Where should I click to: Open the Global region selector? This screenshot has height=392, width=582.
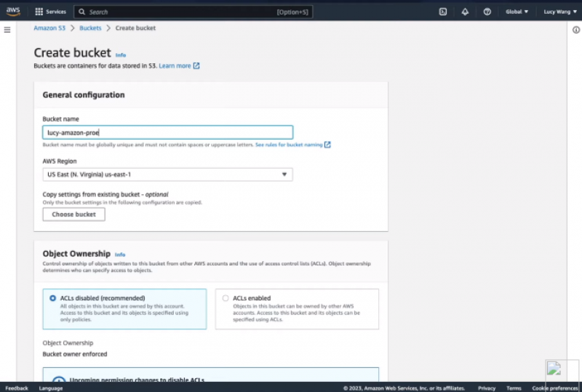tap(517, 12)
